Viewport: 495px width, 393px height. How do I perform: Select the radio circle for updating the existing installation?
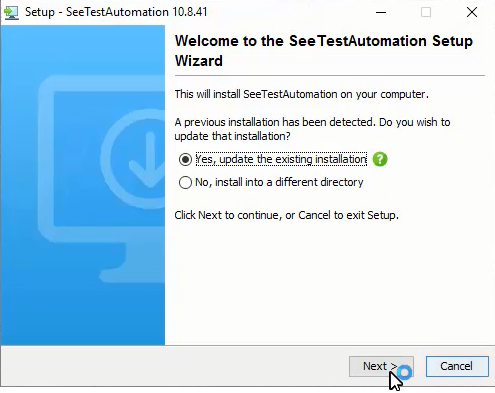click(185, 159)
